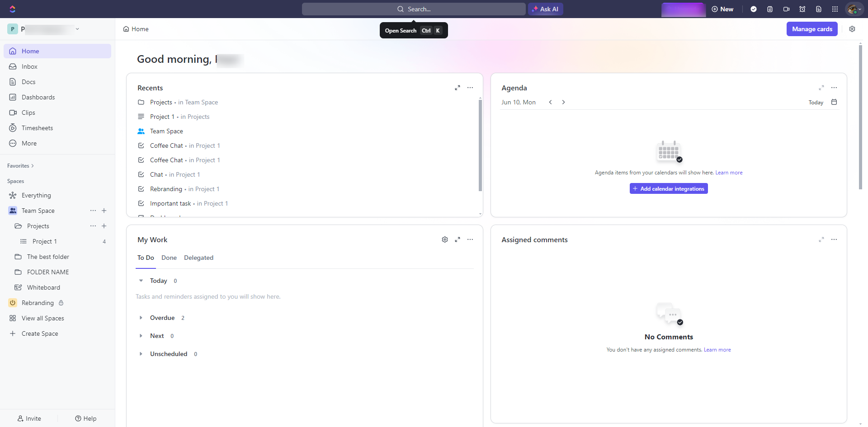Expand the Unscheduled section
The height and width of the screenshot is (427, 868).
(141, 354)
